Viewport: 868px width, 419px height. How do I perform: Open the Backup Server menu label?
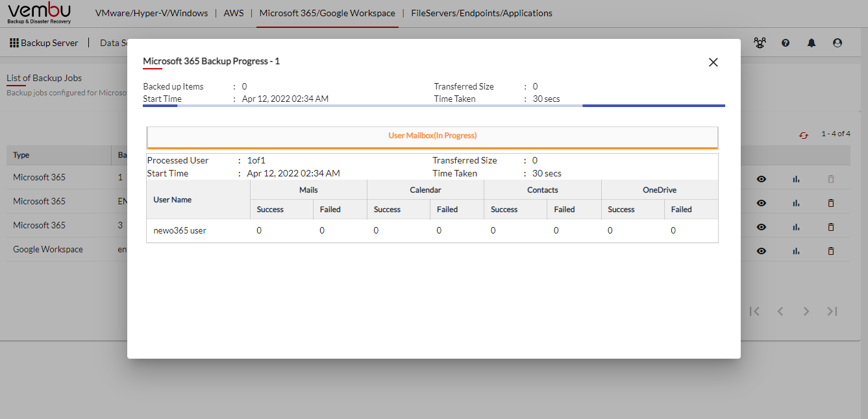[49, 43]
